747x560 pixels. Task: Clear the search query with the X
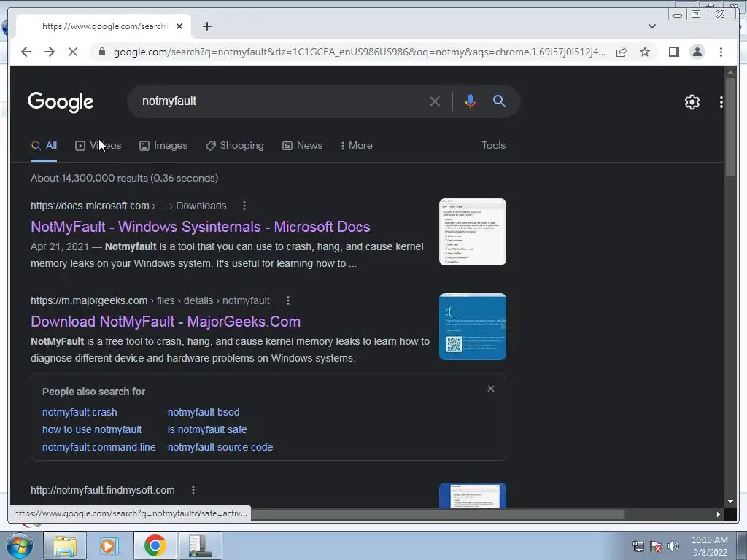click(x=435, y=101)
